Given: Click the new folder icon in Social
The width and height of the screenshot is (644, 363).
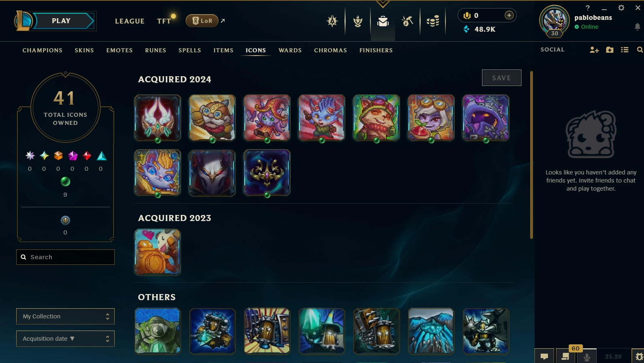Looking at the screenshot, I should tap(610, 50).
